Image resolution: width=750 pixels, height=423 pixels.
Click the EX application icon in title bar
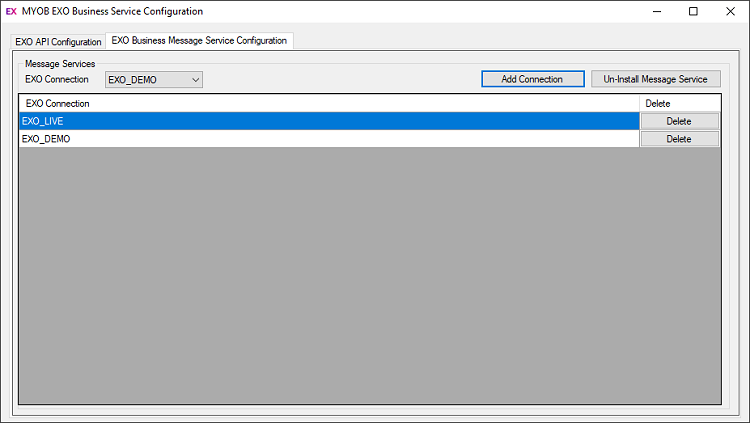[x=11, y=11]
